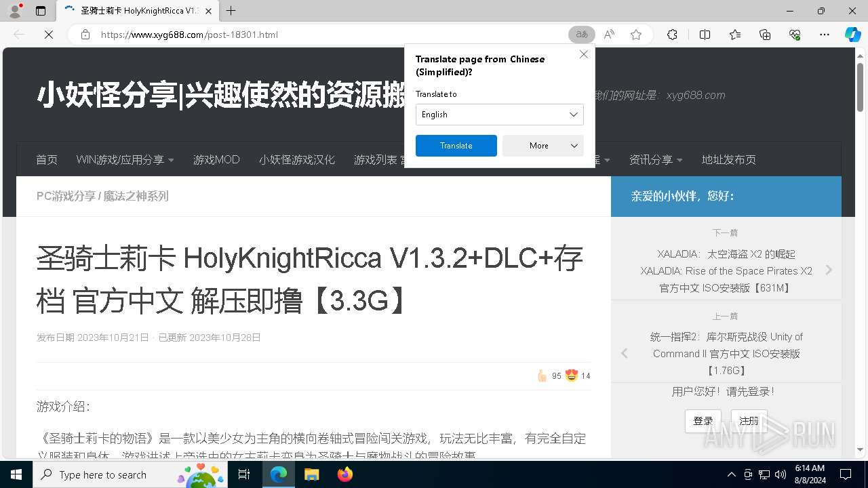Open the Windows Start menu

pyautogui.click(x=16, y=474)
